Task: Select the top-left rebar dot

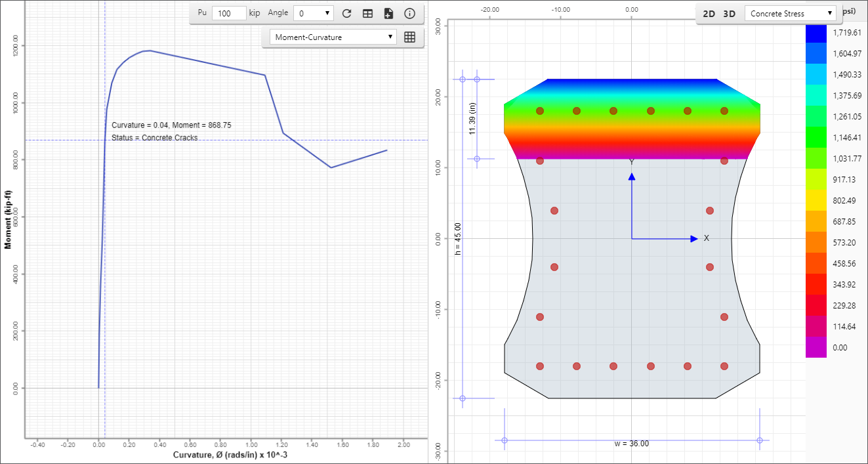Action: coord(540,111)
